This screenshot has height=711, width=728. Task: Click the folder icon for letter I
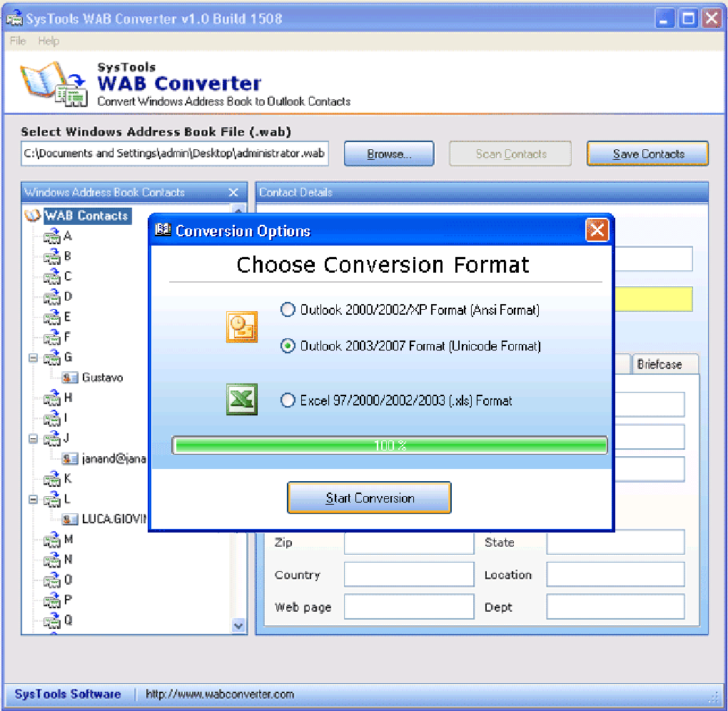tap(52, 418)
